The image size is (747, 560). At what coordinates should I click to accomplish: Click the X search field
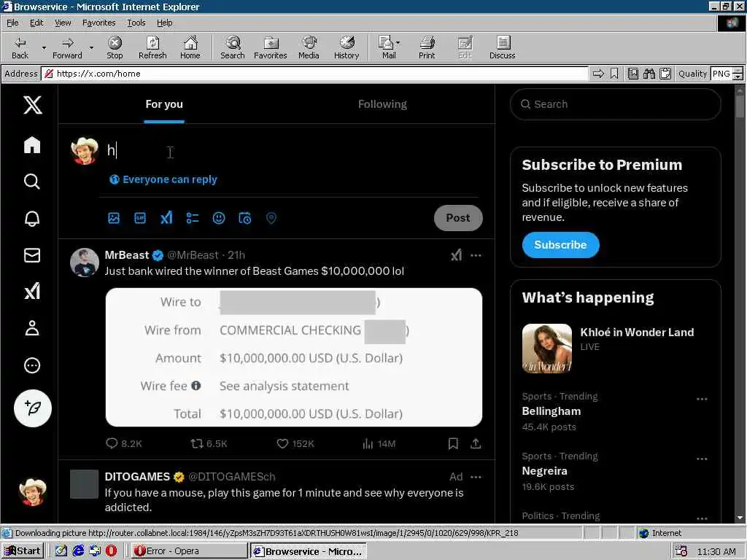click(615, 104)
